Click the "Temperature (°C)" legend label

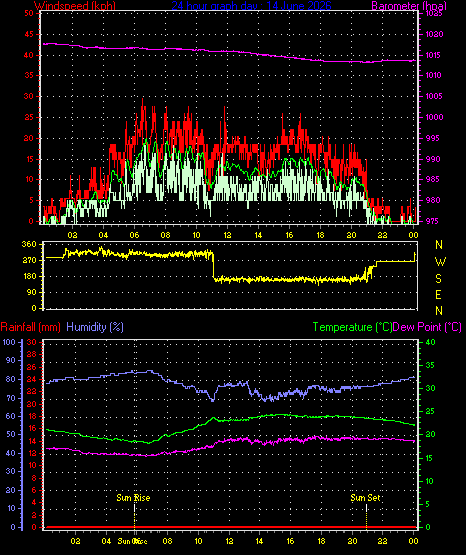click(352, 327)
